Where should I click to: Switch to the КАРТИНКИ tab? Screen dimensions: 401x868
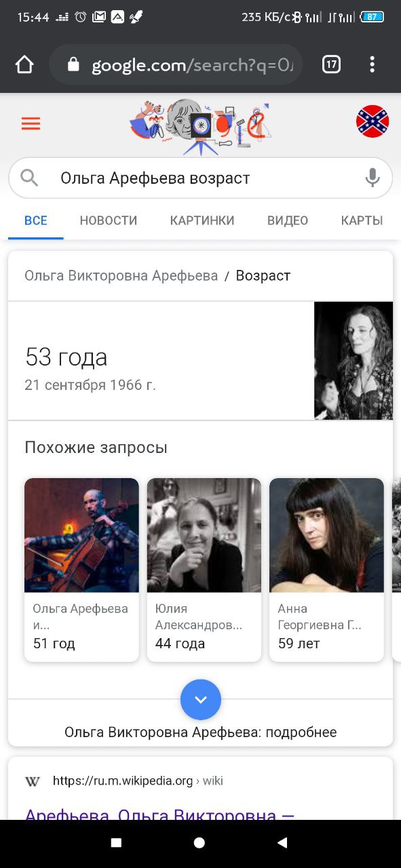(x=202, y=220)
